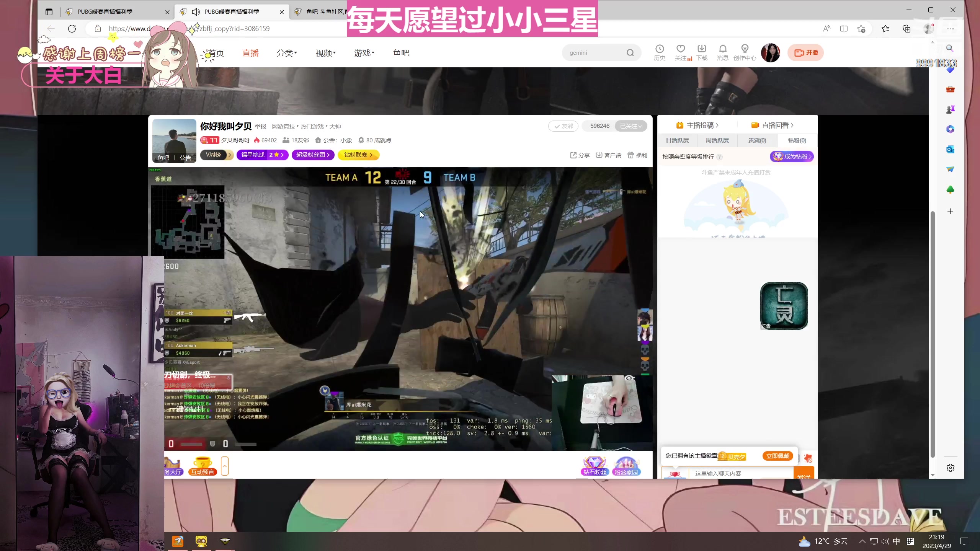Image resolution: width=980 pixels, height=551 pixels.
Task: Open 分类 category dropdown menu
Action: (287, 53)
